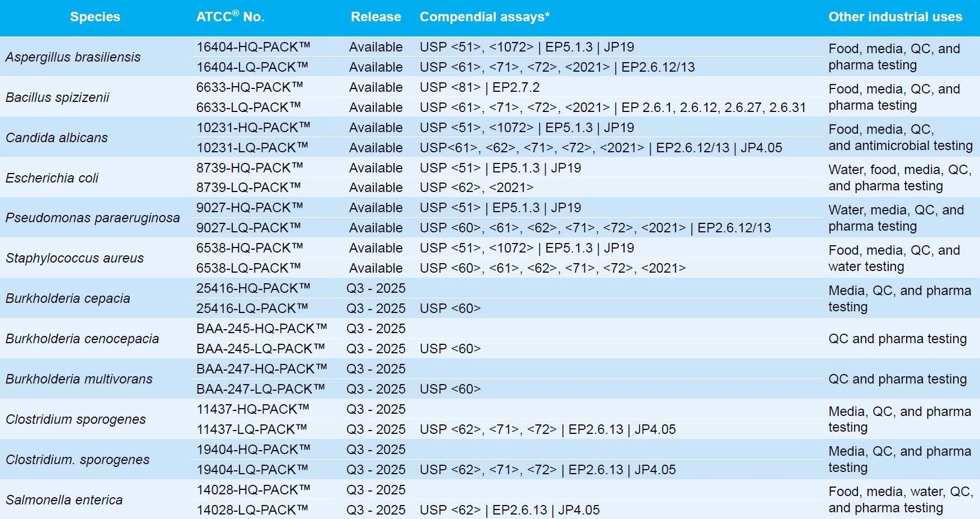Click the Burkholderia cepacia species name
This screenshot has height=519, width=980.
[68, 298]
